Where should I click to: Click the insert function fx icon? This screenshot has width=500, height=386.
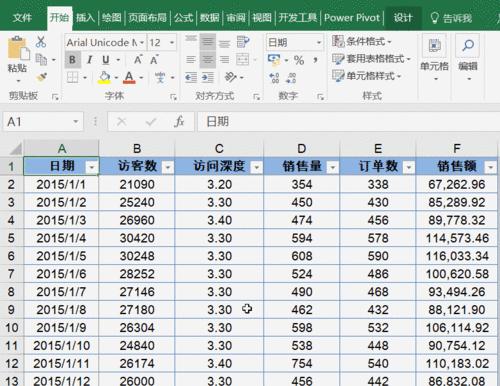click(x=179, y=122)
